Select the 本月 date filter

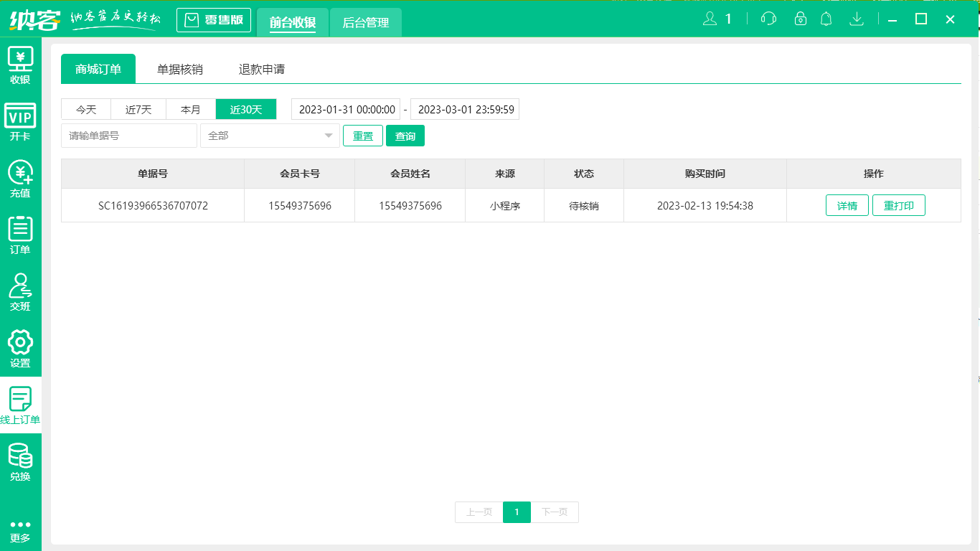[x=192, y=108]
